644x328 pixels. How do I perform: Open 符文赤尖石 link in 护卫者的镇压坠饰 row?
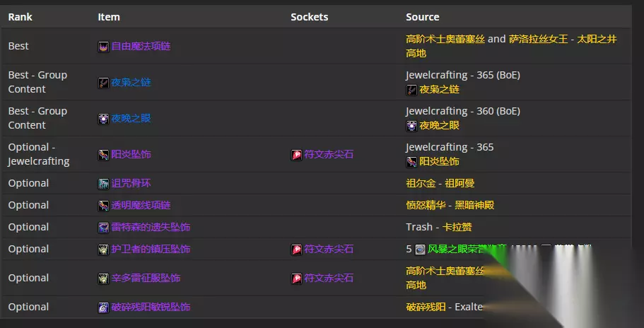[x=329, y=249]
